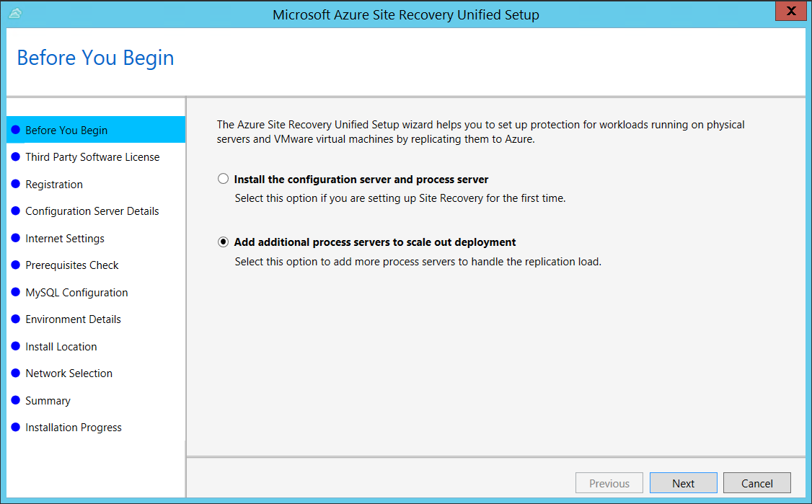Close the Unified Setup window
This screenshot has width=812, height=504.
click(791, 12)
